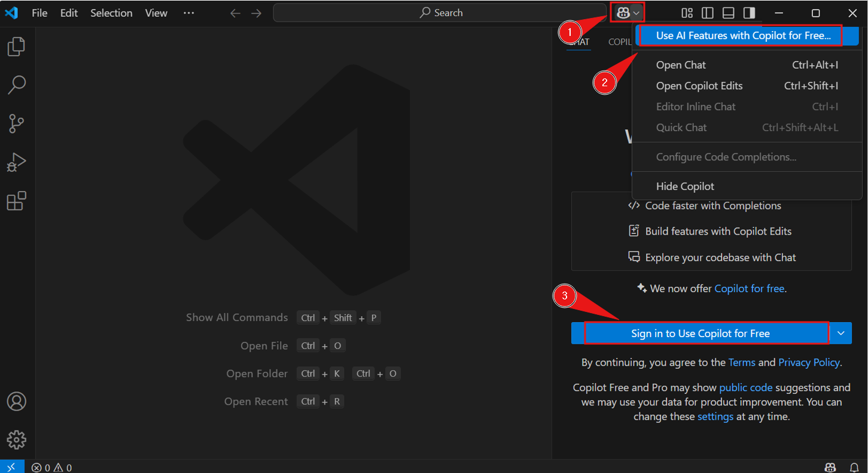Show errors and warnings in status bar
Screen dimensions: 868x473
tap(51, 468)
